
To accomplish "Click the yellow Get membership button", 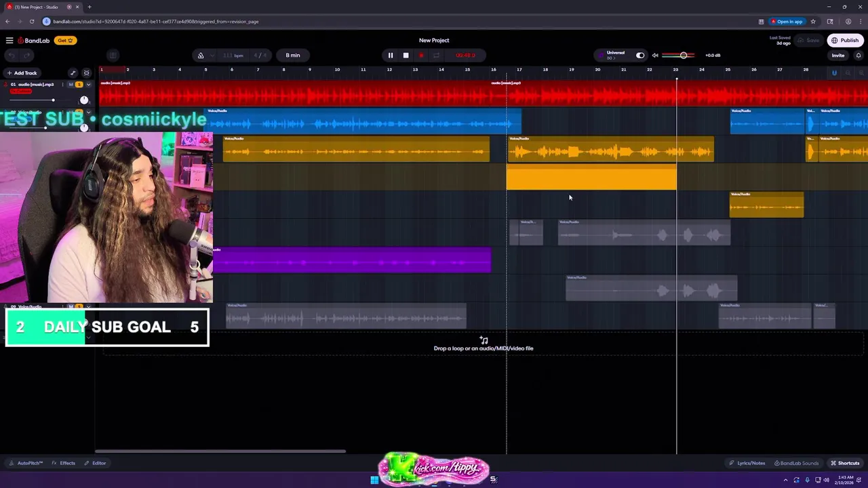I will (64, 41).
